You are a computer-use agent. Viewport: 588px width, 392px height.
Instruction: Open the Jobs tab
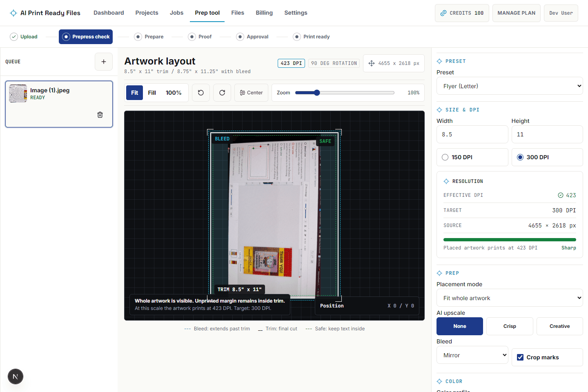[176, 13]
